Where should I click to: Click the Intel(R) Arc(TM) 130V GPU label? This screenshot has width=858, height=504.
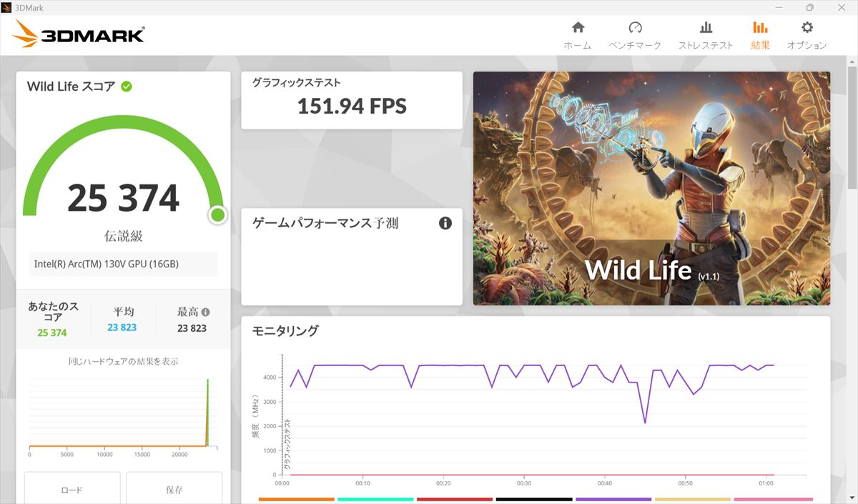(107, 264)
